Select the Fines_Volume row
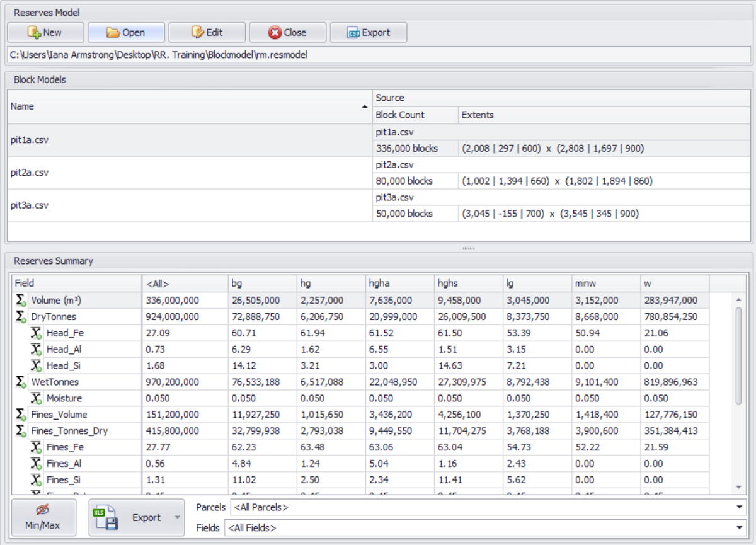Image resolution: width=756 pixels, height=545 pixels. [59, 415]
